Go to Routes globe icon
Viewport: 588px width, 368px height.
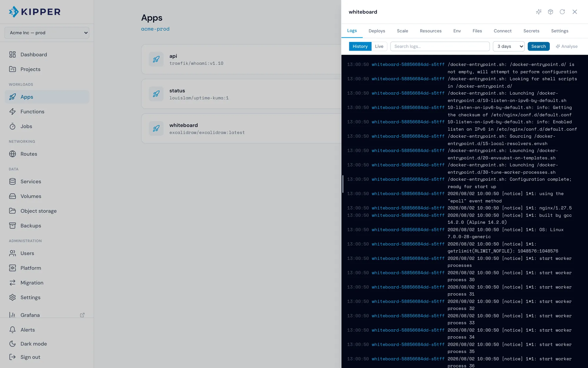click(12, 154)
